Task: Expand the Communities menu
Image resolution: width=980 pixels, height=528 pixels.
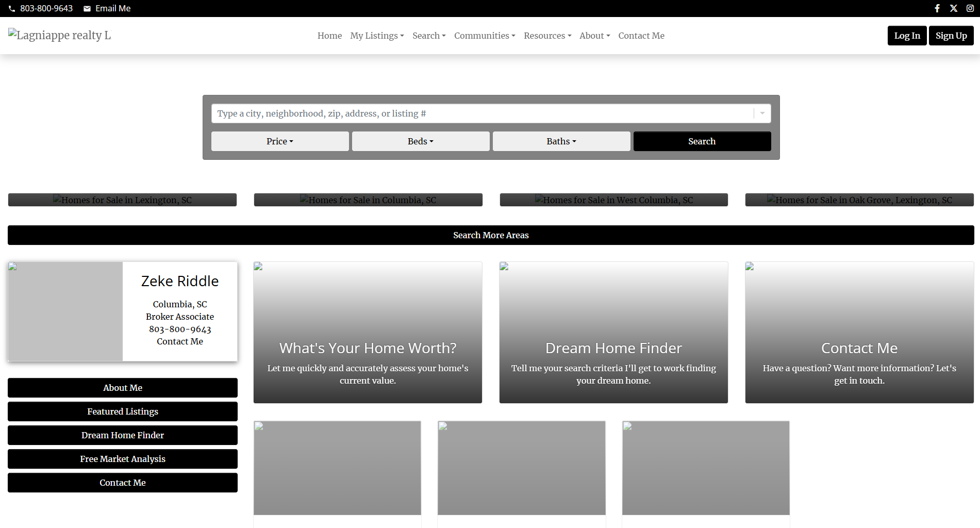Action: (485, 36)
